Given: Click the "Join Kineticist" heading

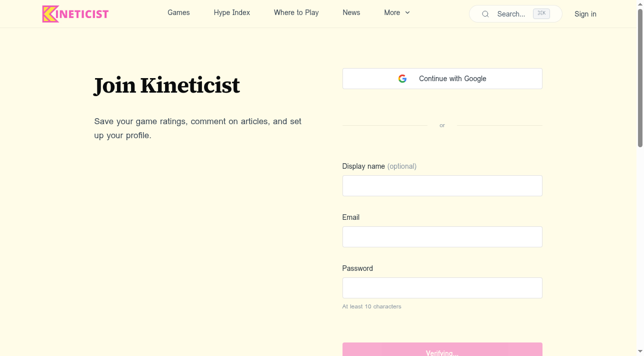Looking at the screenshot, I should coord(167,86).
